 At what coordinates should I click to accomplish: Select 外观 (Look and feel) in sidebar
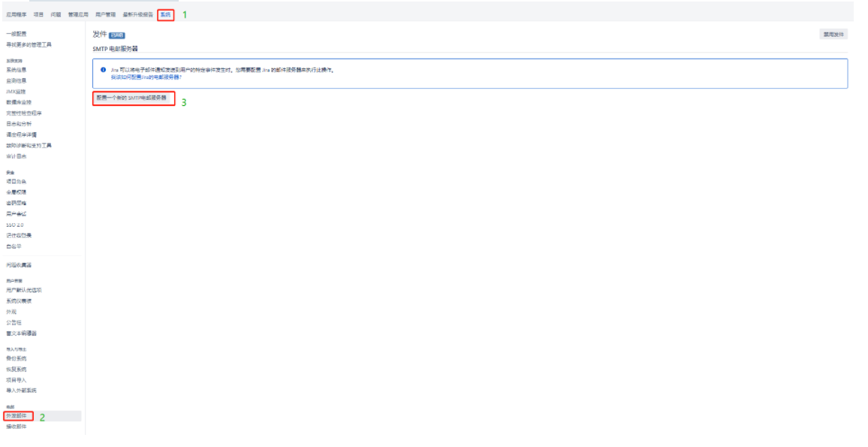11,312
